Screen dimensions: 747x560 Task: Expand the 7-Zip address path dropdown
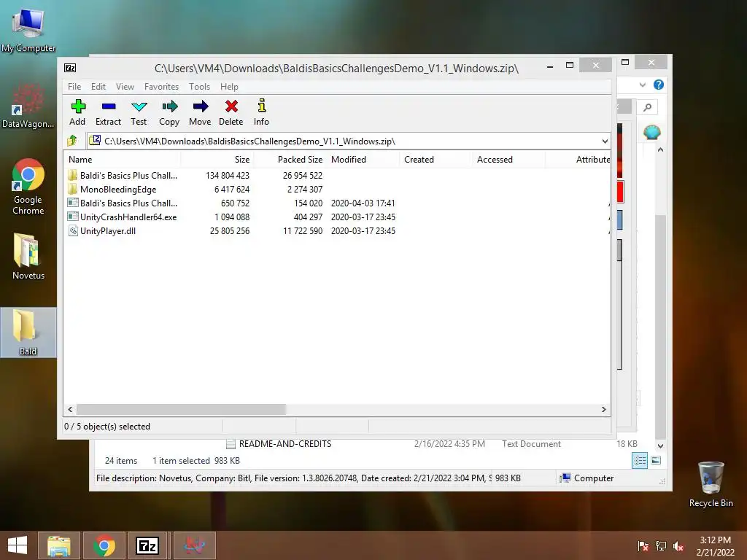pyautogui.click(x=605, y=141)
